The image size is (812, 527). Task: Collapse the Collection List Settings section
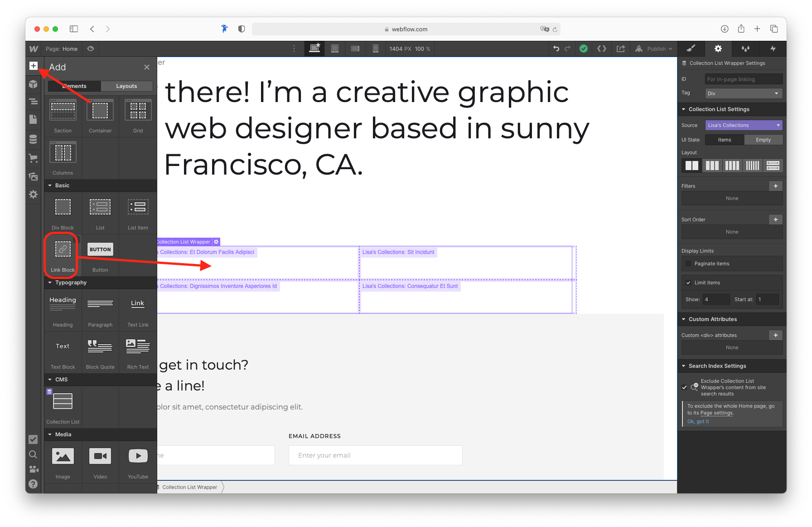(x=684, y=109)
